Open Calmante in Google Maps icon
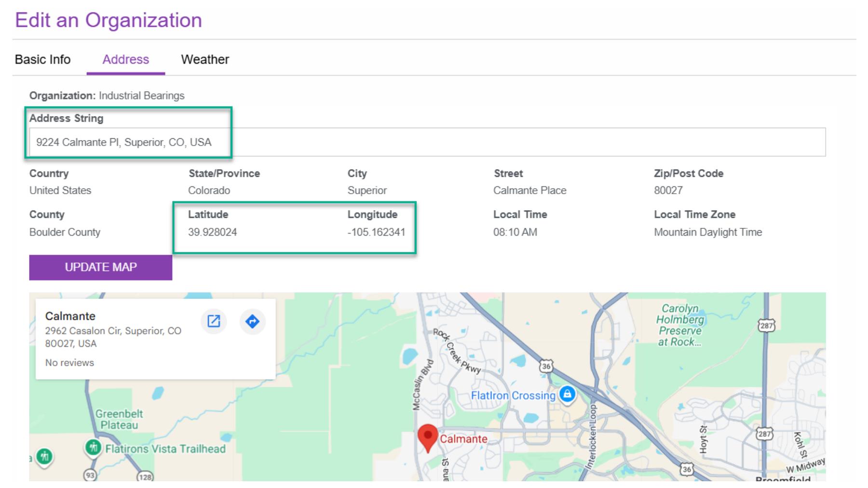868x488 pixels. click(x=214, y=321)
